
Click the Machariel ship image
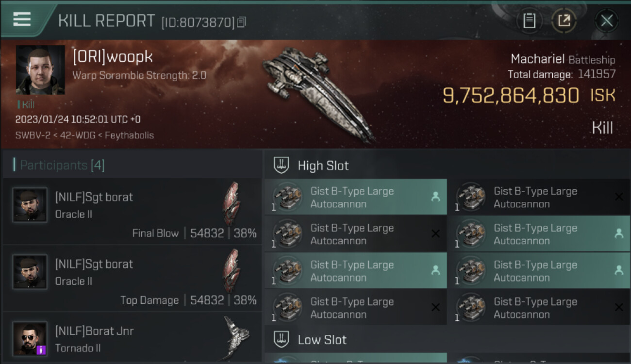[x=318, y=92]
